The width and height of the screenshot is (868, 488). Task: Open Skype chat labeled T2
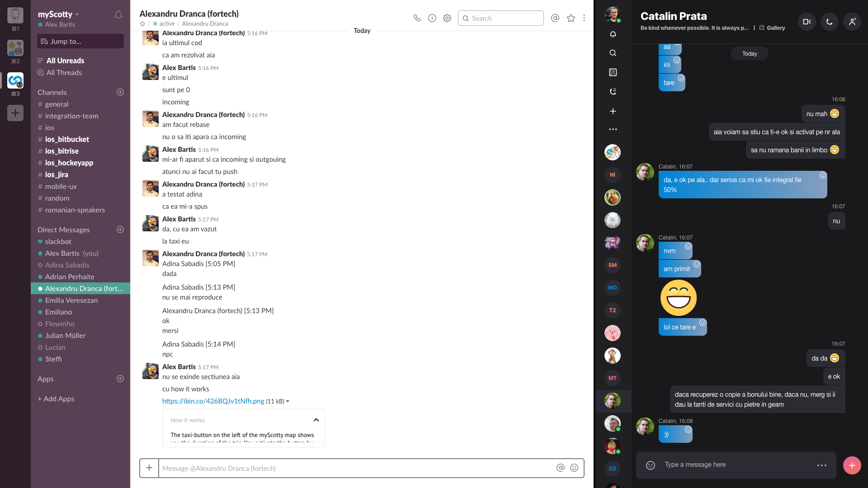click(613, 310)
